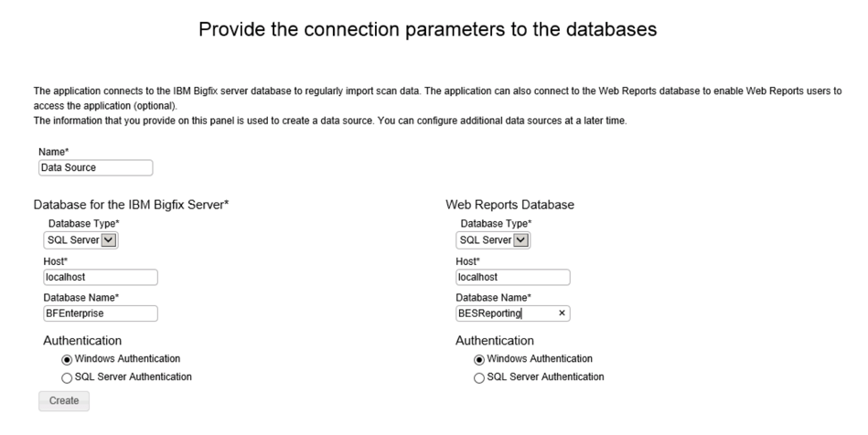Screen dimensions: 868x435
Task: Focus the Name field containing Data Source
Action: coord(95,167)
